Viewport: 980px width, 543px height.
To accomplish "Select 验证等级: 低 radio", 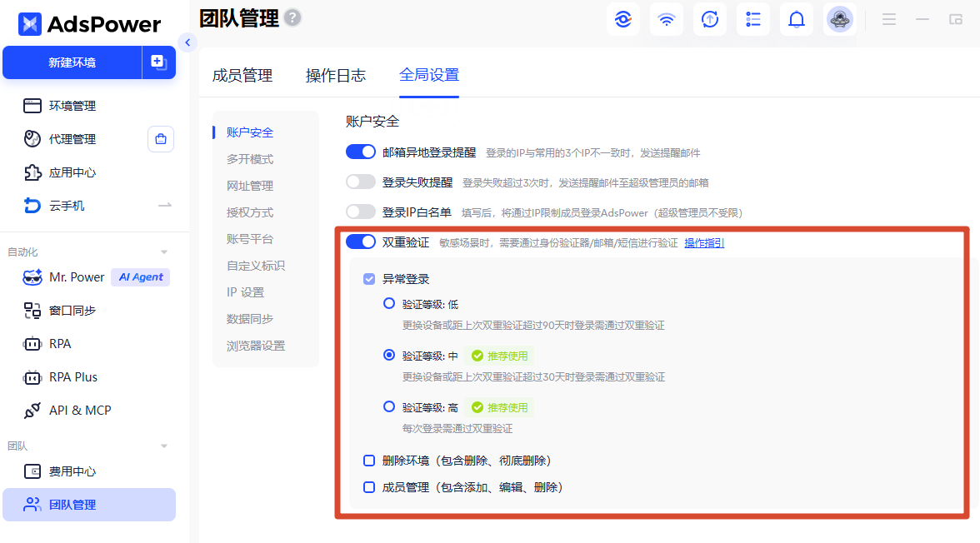I will pos(388,303).
